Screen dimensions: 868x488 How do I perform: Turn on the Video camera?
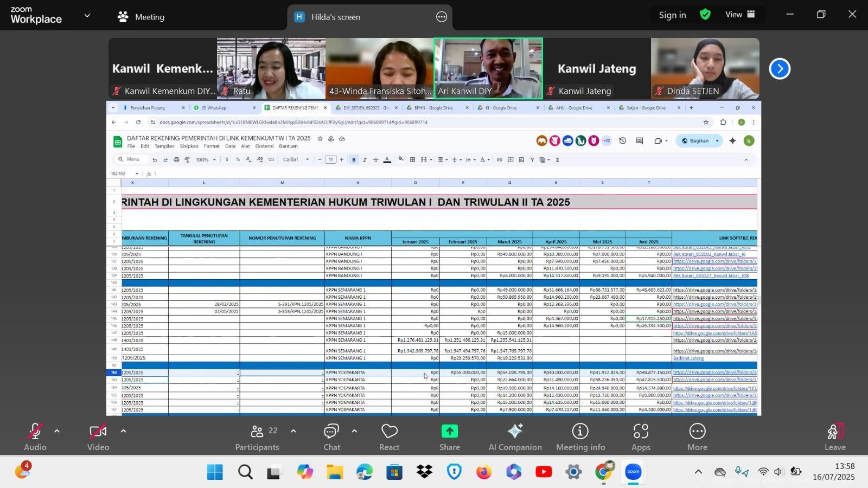click(98, 436)
